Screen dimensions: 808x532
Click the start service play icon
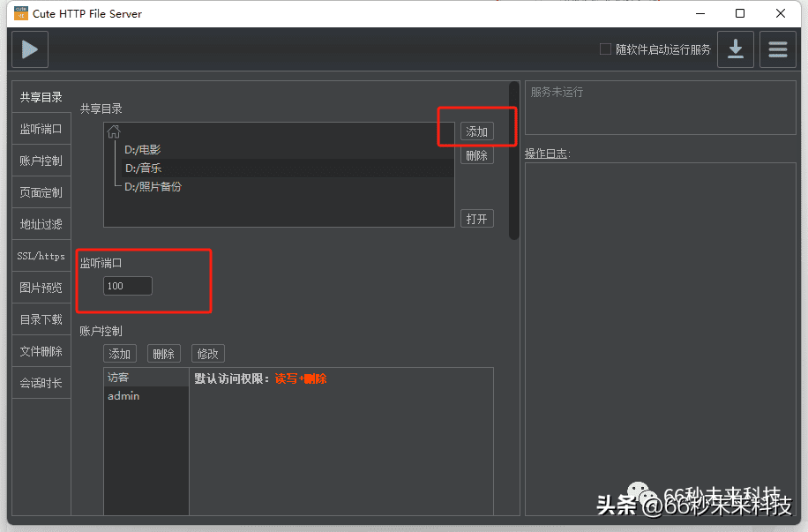click(x=29, y=49)
